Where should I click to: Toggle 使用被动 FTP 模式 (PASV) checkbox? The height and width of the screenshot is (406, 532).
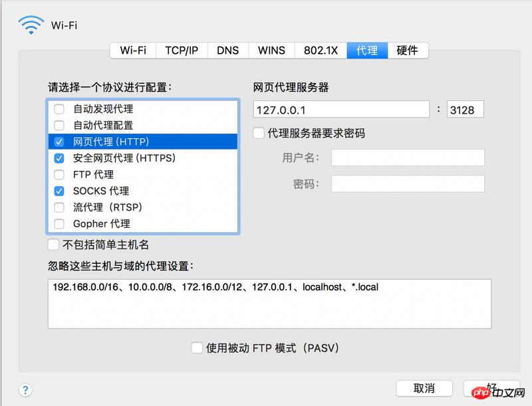coord(197,348)
